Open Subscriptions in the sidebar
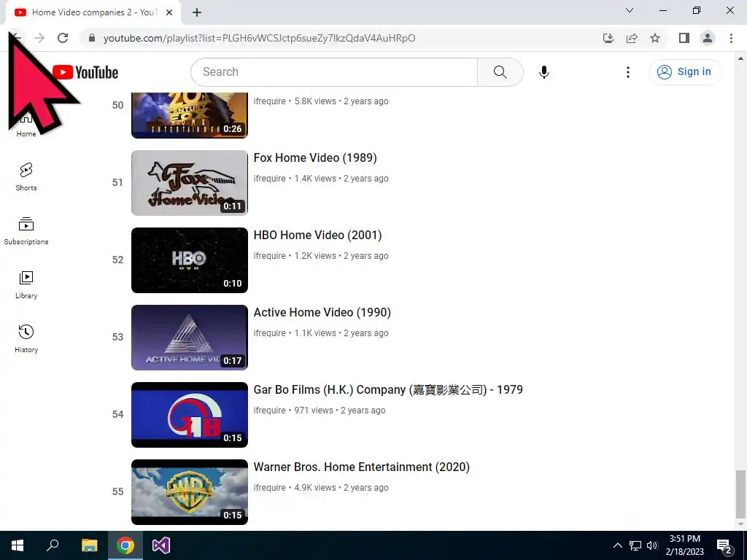Screen dimensions: 747x560 click(26, 231)
